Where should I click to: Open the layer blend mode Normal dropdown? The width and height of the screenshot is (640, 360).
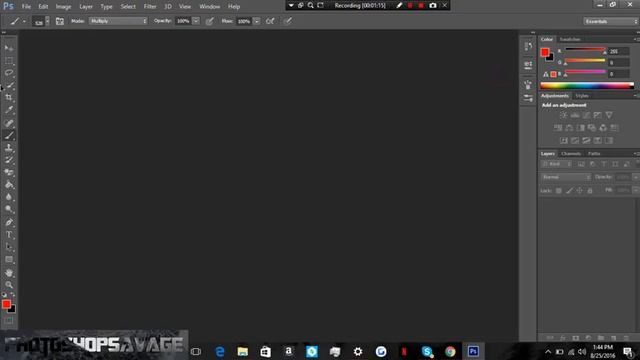pos(566,177)
